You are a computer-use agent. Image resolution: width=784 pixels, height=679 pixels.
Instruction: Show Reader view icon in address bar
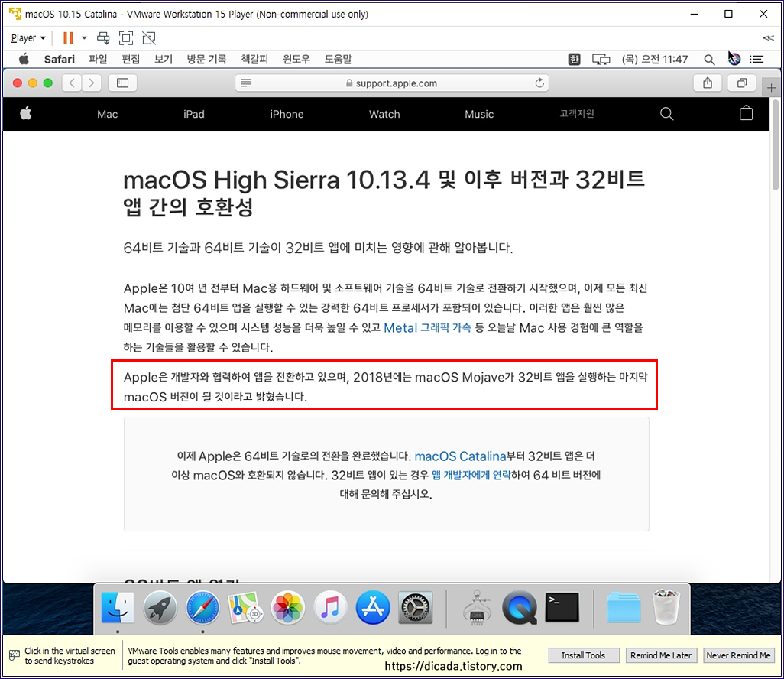246,83
